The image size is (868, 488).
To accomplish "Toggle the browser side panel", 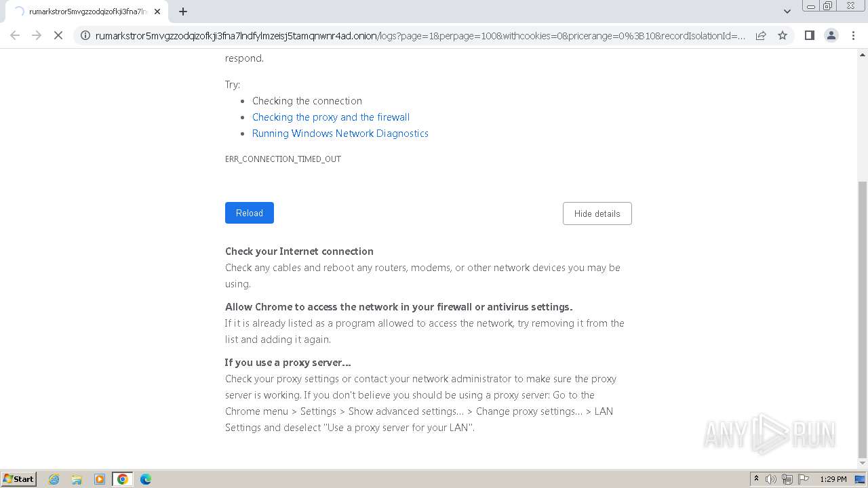I will 809,35.
